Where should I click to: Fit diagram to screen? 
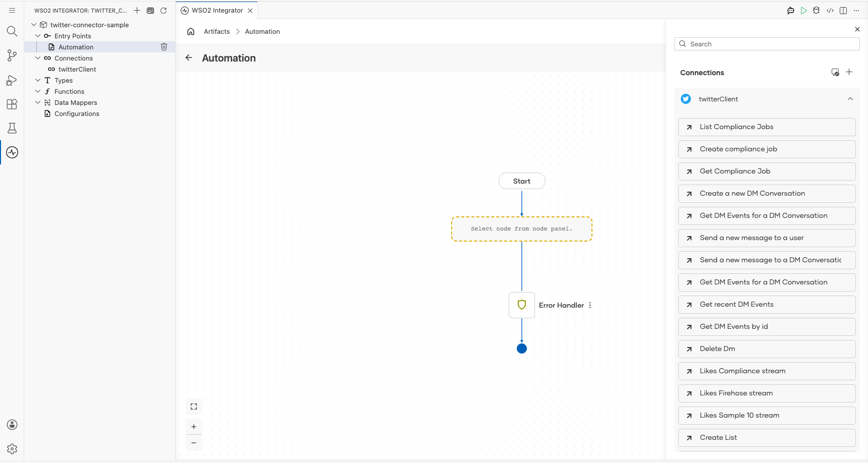tap(194, 407)
